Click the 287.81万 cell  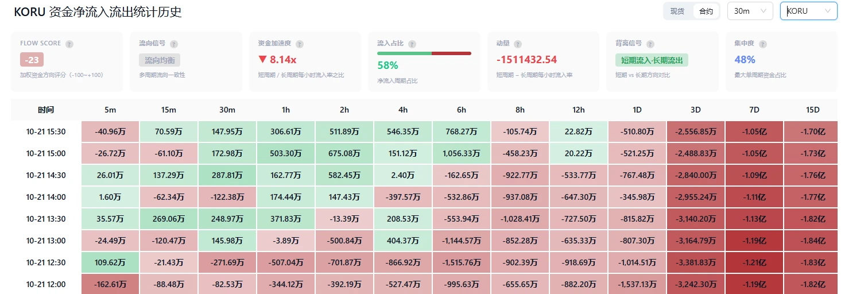point(227,175)
